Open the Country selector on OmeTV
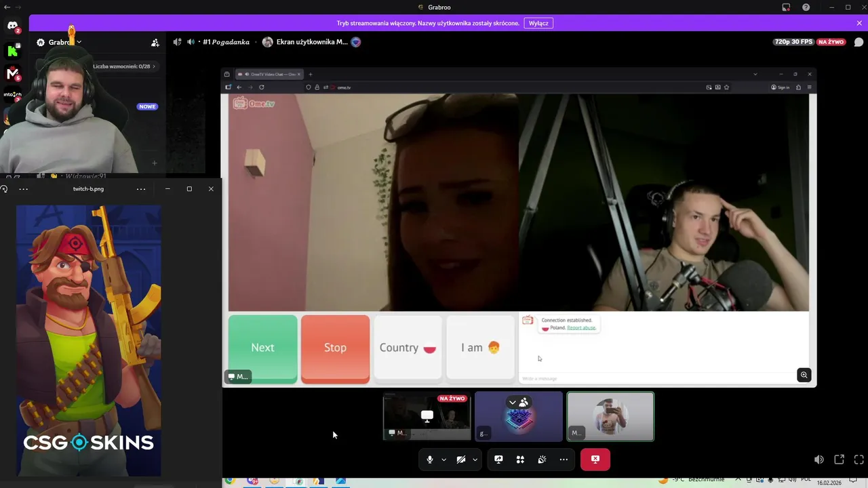The width and height of the screenshot is (868, 488). 408,348
